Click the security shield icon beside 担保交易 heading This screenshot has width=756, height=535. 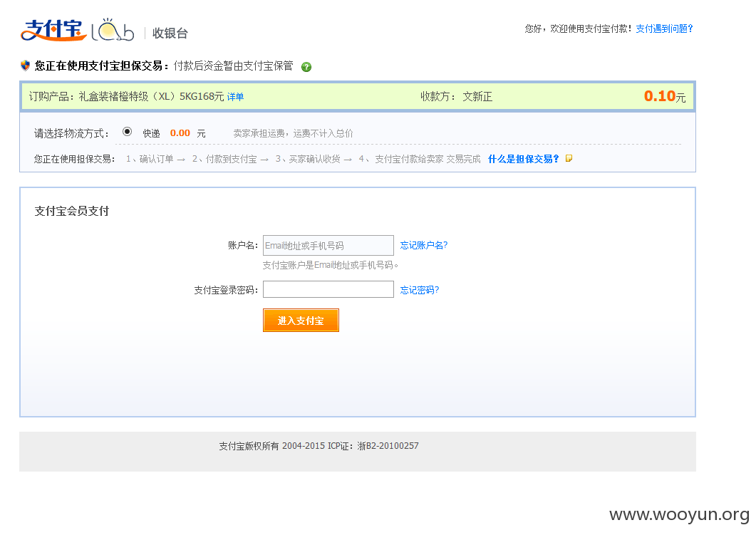26,66
